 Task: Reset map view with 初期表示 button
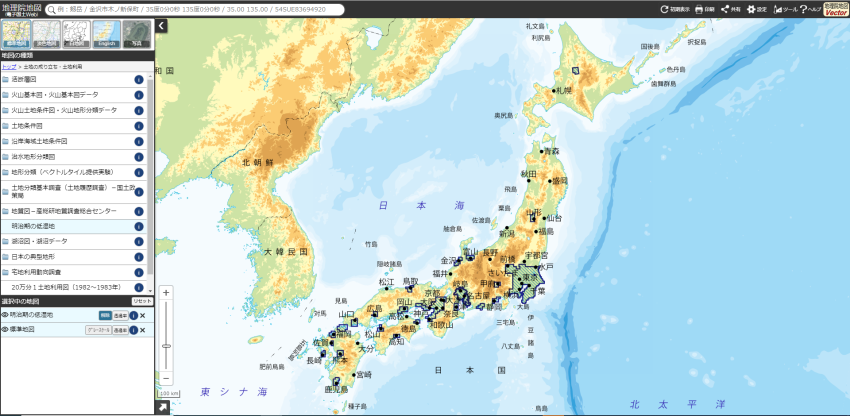675,9
